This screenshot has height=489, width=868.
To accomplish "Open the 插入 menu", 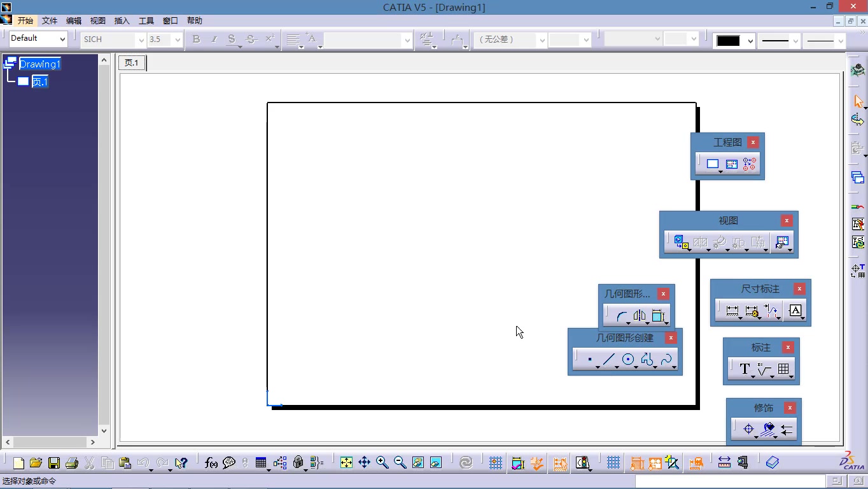I will click(122, 20).
